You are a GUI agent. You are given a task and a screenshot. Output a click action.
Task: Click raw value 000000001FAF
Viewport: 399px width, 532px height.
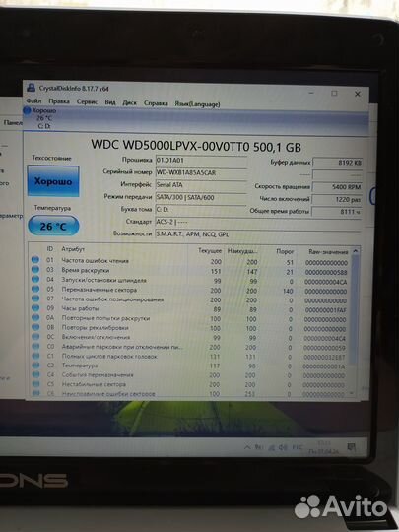point(325,310)
